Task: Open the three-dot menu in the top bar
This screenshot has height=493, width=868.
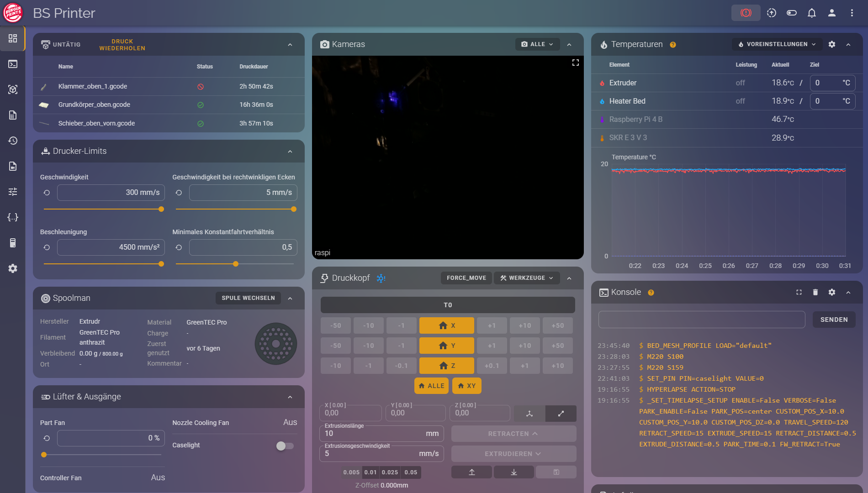Action: pyautogui.click(x=852, y=13)
